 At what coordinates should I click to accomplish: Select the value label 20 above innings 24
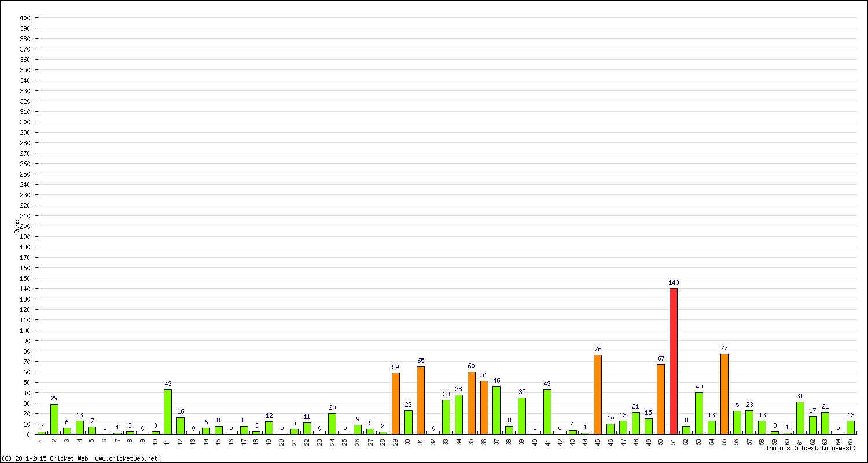pyautogui.click(x=332, y=408)
